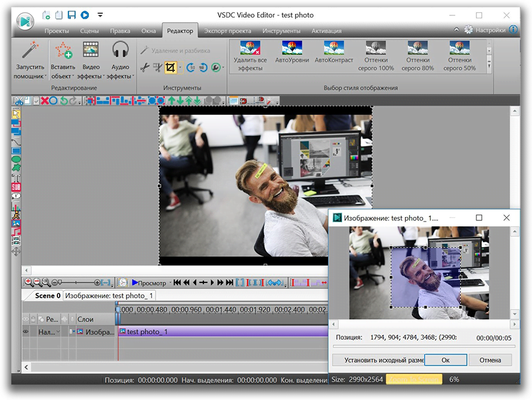
Task: Click the scissors Cut tool icon
Action: [144, 68]
